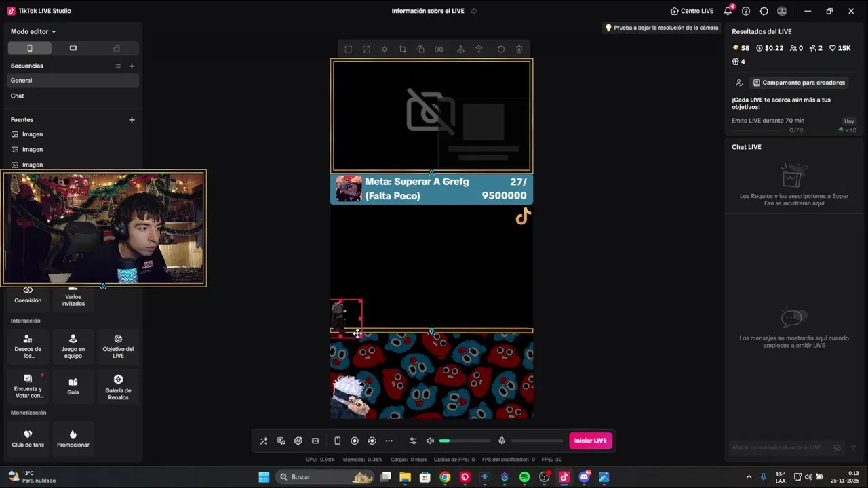Select the second Imagen source

[73, 149]
